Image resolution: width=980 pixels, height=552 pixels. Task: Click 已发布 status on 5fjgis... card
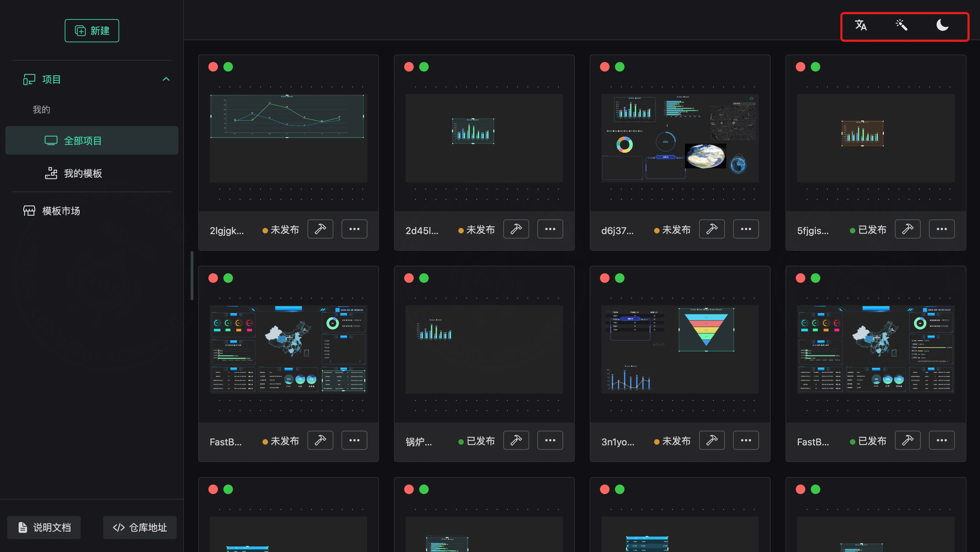pyautogui.click(x=868, y=230)
